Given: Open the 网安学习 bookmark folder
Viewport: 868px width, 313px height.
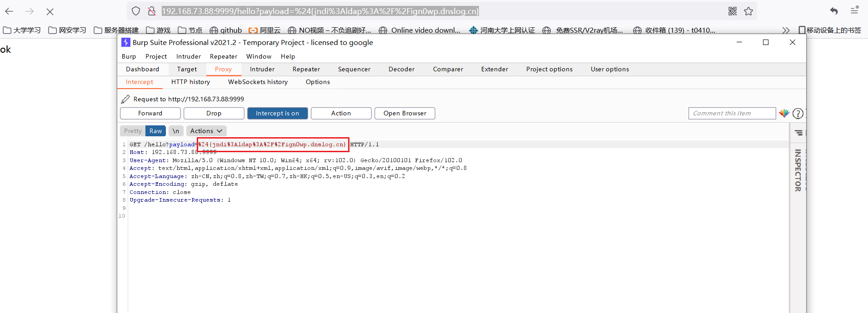Looking at the screenshot, I should pos(67,30).
